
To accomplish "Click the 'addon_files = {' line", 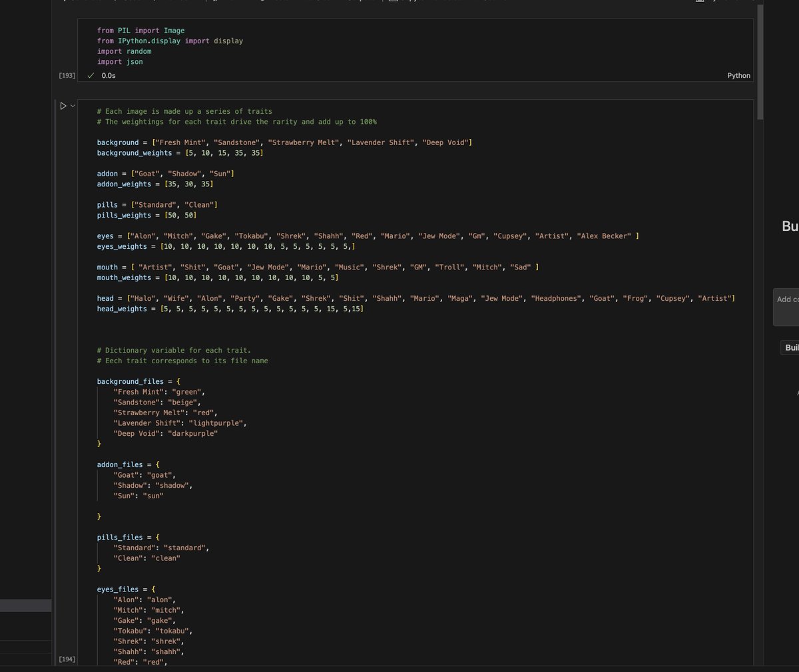I will tap(129, 465).
